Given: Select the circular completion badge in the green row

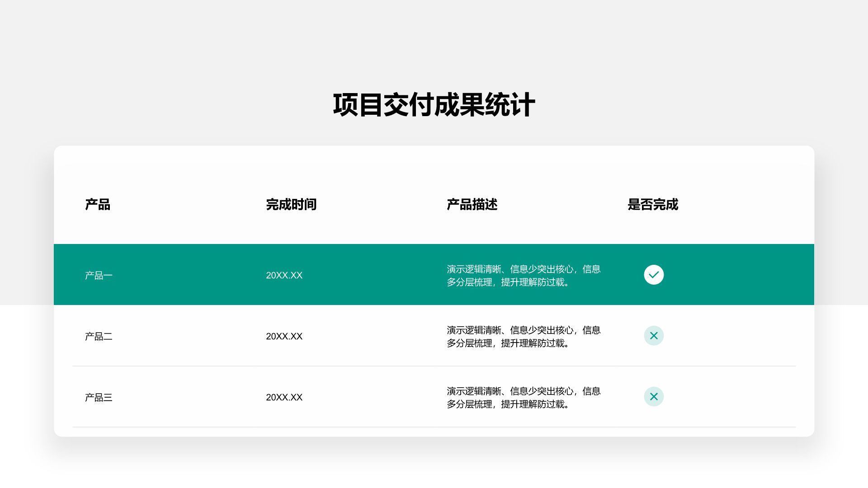Looking at the screenshot, I should point(653,274).
